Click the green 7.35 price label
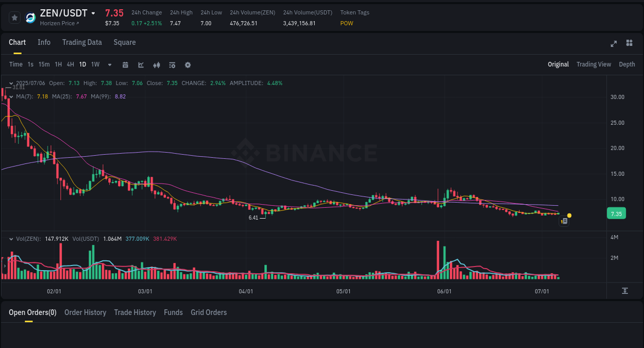 click(616, 213)
